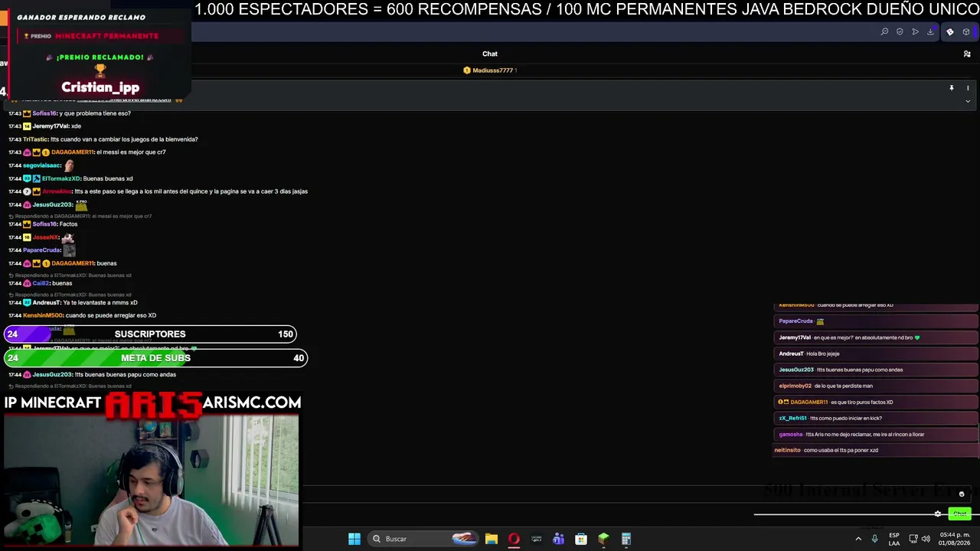The height and width of the screenshot is (551, 980).
Task: Open the network tray icon
Action: (913, 539)
